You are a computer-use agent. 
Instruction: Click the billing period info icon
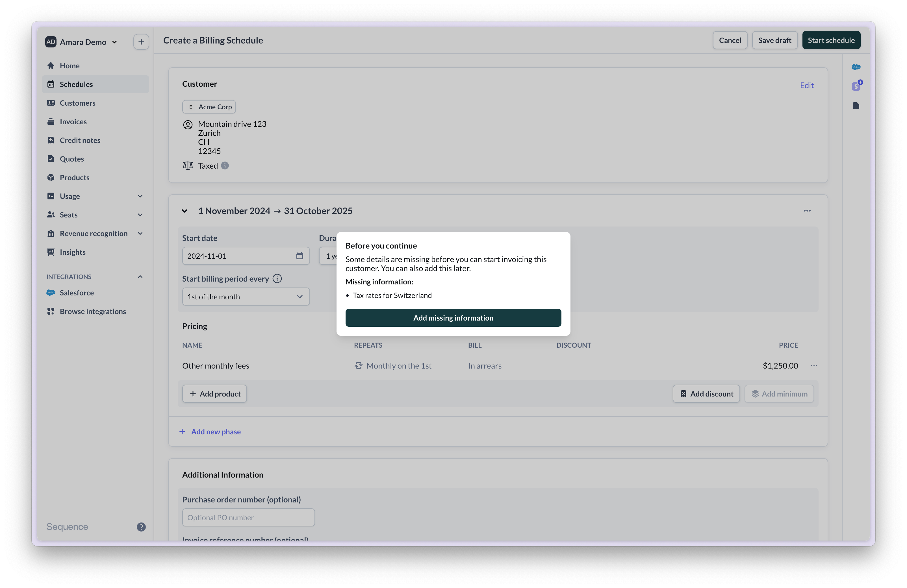[x=277, y=278]
